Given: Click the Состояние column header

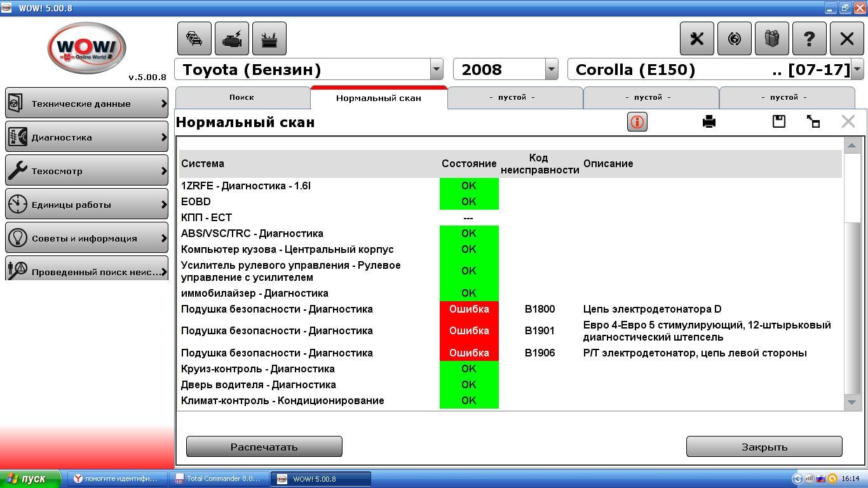Looking at the screenshot, I should [x=469, y=163].
